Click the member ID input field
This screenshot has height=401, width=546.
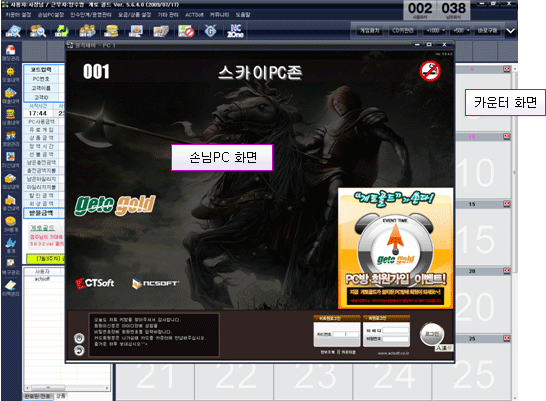click(395, 330)
